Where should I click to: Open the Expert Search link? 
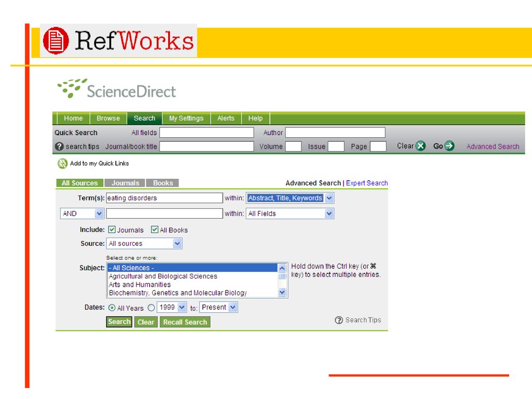[367, 183]
